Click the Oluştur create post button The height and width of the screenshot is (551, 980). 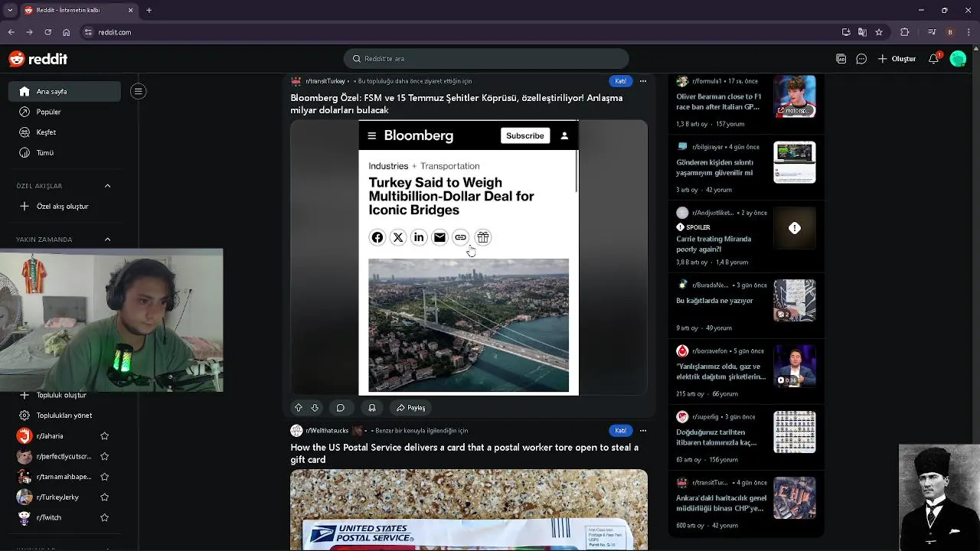[x=897, y=59]
